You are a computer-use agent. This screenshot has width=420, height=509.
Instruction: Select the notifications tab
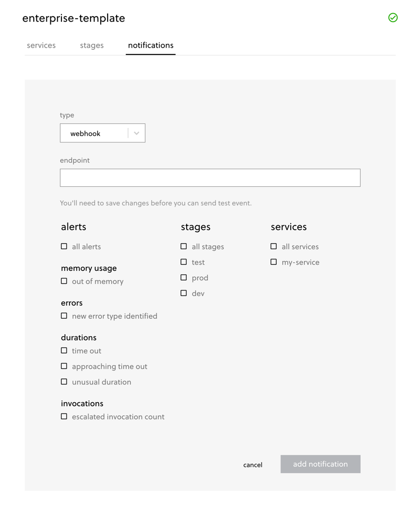(150, 45)
